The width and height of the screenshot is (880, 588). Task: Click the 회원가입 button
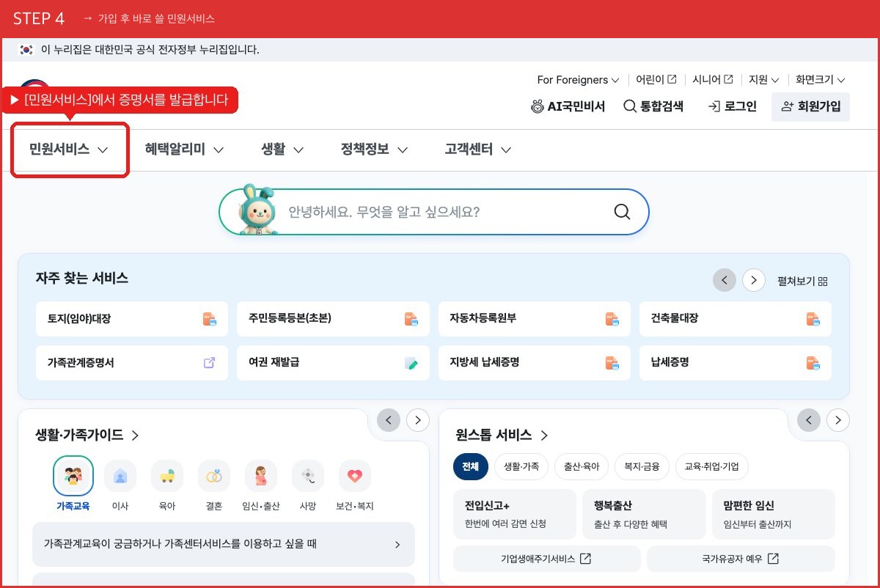point(810,106)
